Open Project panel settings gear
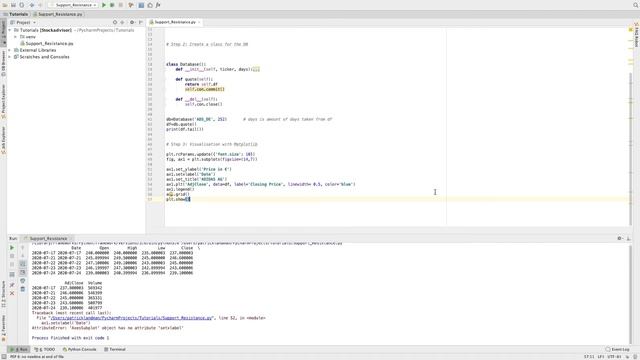The height and width of the screenshot is (360, 640). 132,22
